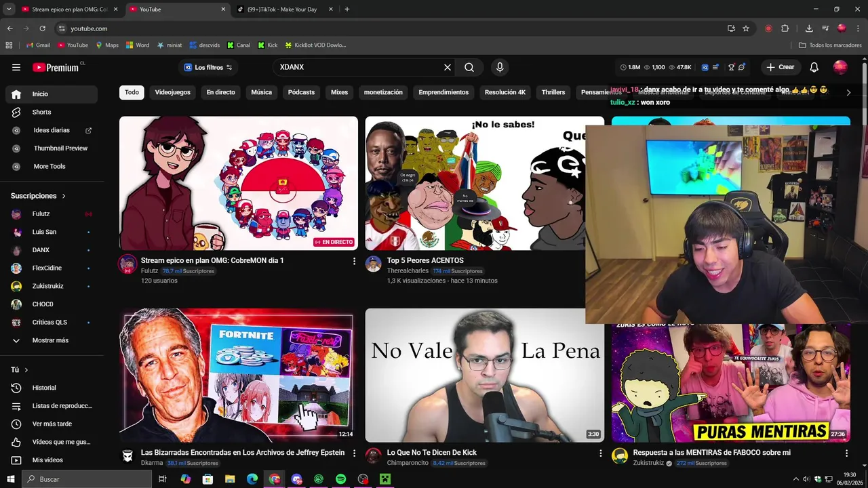Open the No Vale La Pena thumbnail
The image size is (868, 488).
coord(484,375)
